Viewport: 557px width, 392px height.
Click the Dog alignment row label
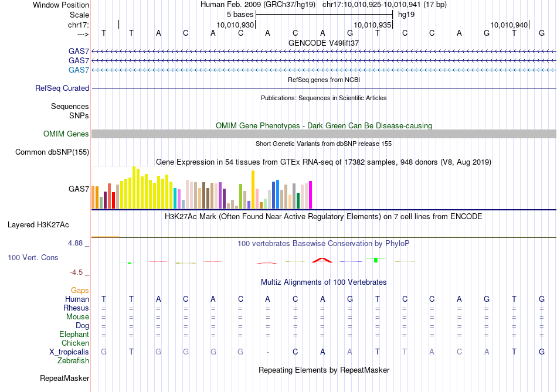[82, 326]
